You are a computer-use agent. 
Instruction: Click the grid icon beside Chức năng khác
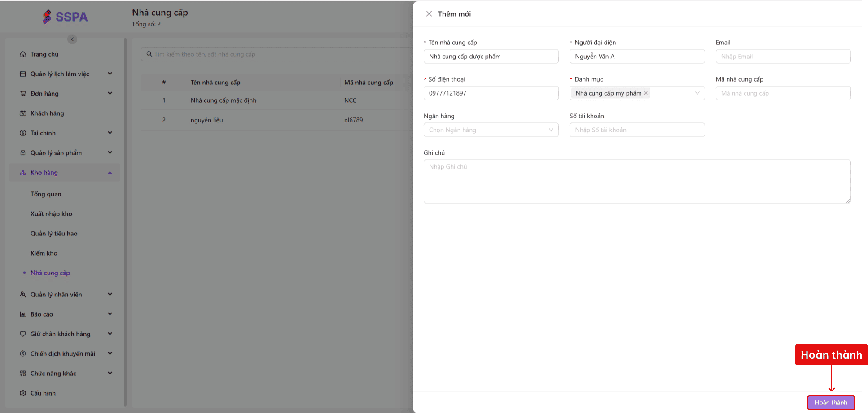[23, 374]
